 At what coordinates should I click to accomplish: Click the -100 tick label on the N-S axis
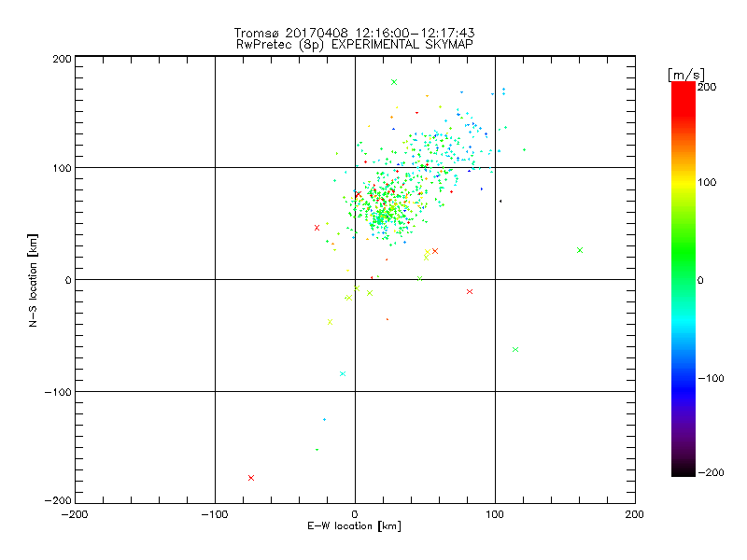(58, 392)
